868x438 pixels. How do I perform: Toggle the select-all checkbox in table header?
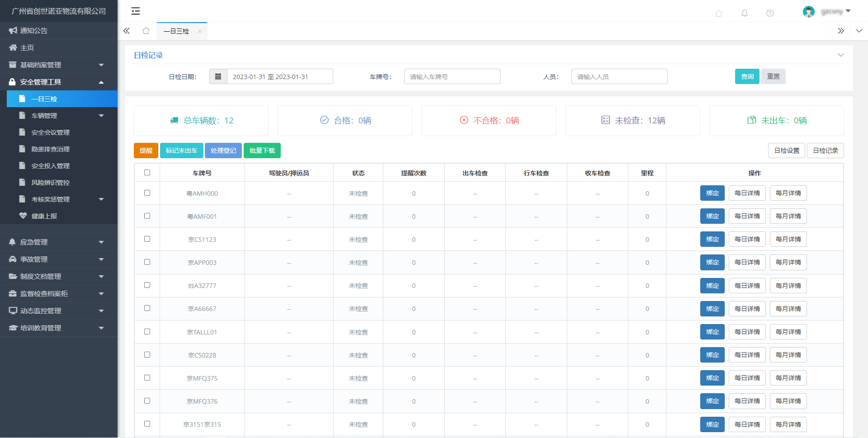tap(147, 173)
